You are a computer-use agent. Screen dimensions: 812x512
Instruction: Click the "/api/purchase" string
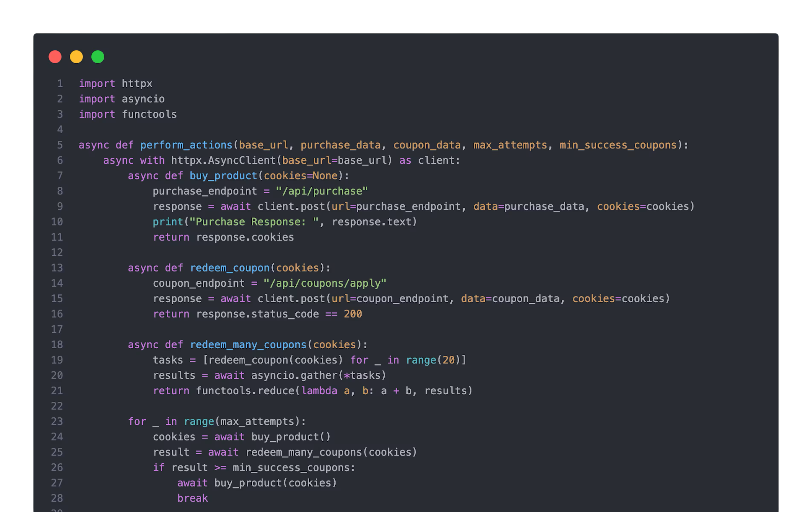point(322,191)
